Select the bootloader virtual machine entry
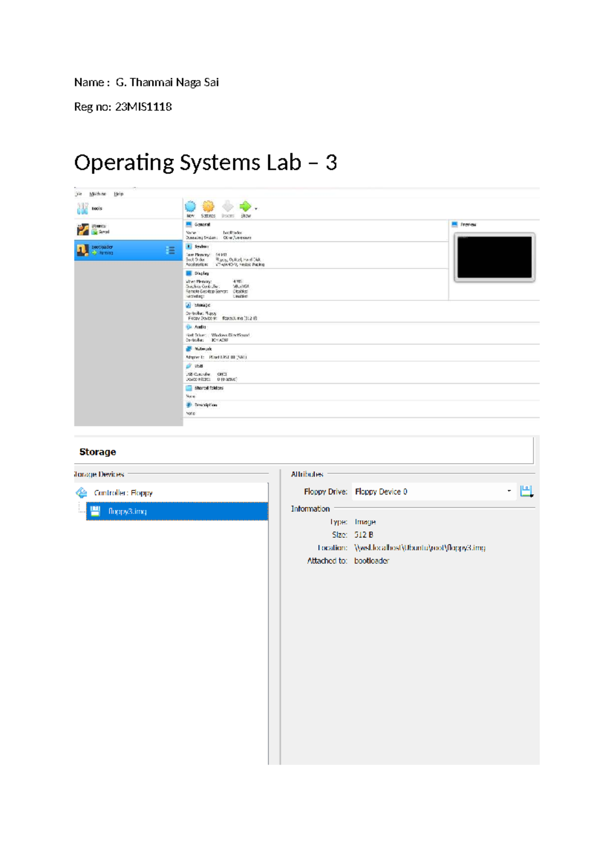614x868 pixels. point(128,250)
